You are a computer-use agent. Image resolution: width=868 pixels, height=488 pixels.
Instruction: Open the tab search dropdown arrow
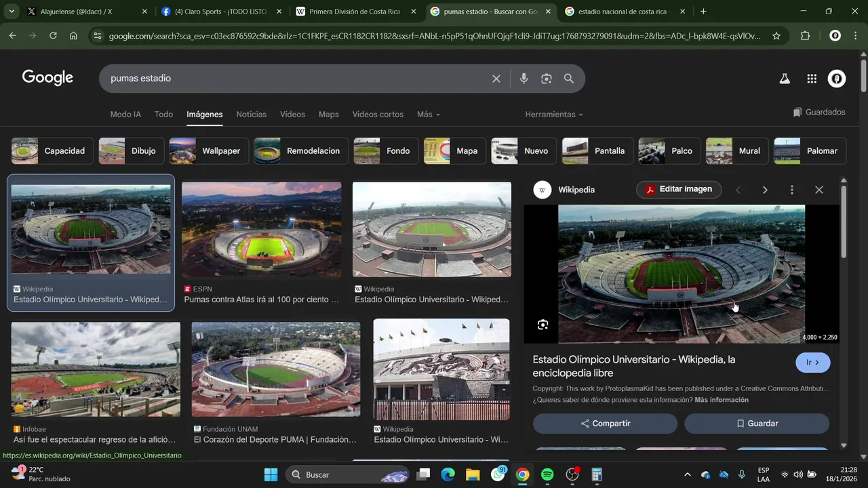(11, 12)
